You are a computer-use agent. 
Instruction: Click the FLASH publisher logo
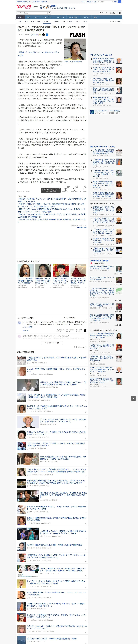click(x=77, y=35)
